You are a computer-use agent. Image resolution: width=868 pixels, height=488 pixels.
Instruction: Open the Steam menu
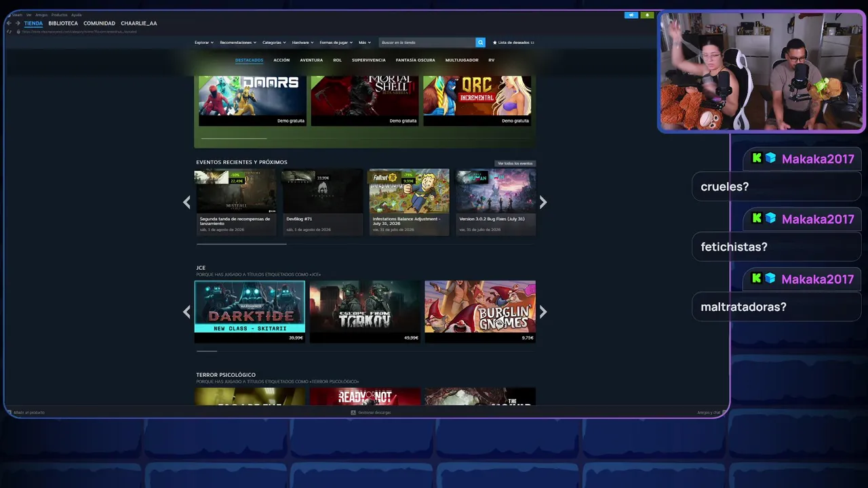17,14
